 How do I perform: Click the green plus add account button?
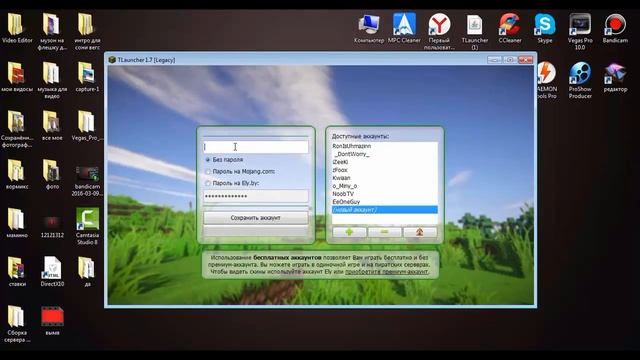point(349,232)
